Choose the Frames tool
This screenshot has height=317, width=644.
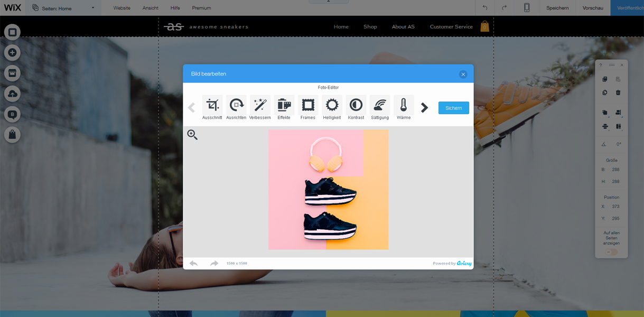(x=308, y=106)
